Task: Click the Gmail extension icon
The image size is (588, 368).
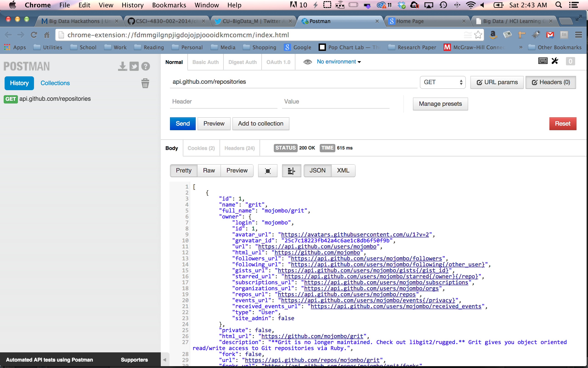Action: [550, 35]
